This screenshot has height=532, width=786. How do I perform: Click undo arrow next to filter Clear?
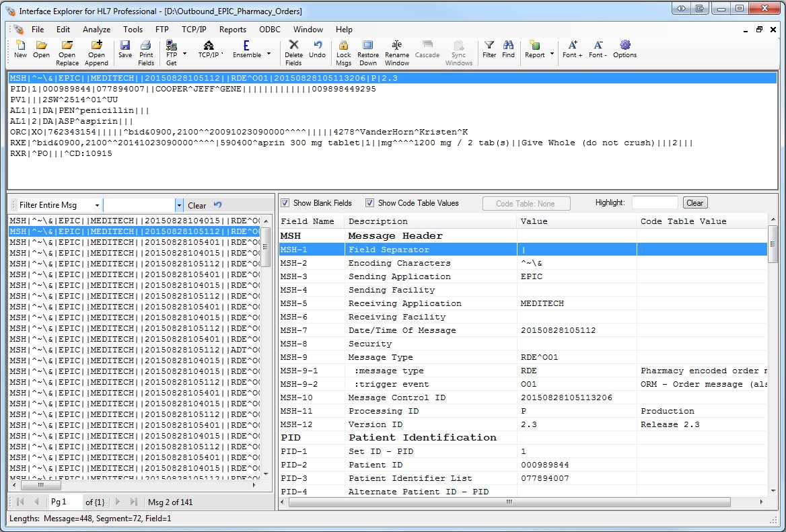point(217,205)
